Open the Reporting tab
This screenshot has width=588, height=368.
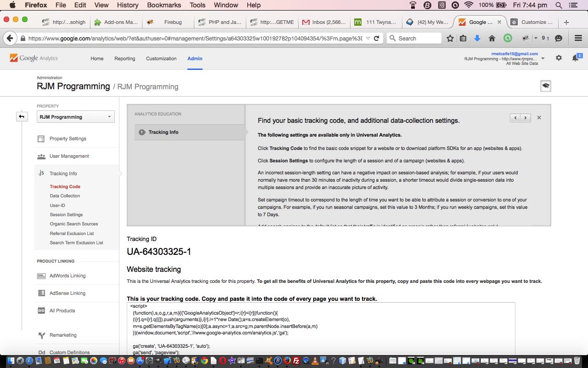tap(125, 58)
